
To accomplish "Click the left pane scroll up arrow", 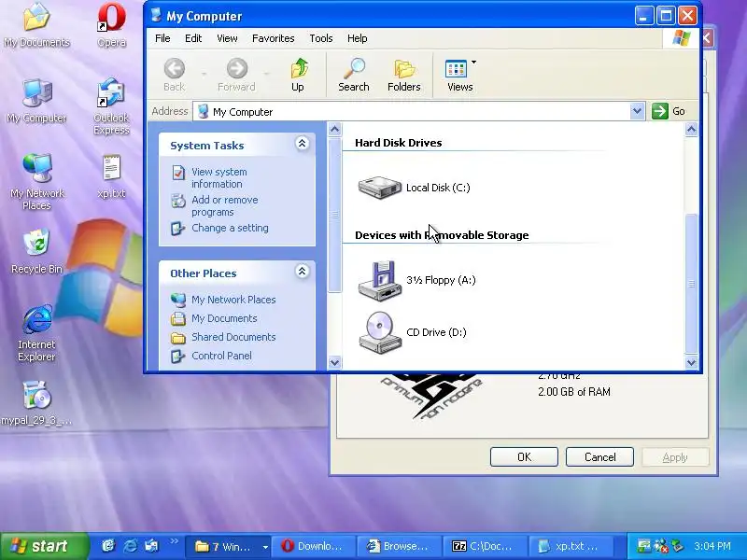I will (335, 129).
